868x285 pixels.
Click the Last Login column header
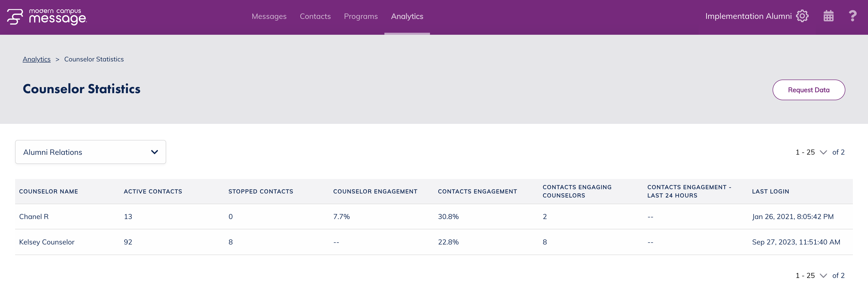click(x=770, y=191)
